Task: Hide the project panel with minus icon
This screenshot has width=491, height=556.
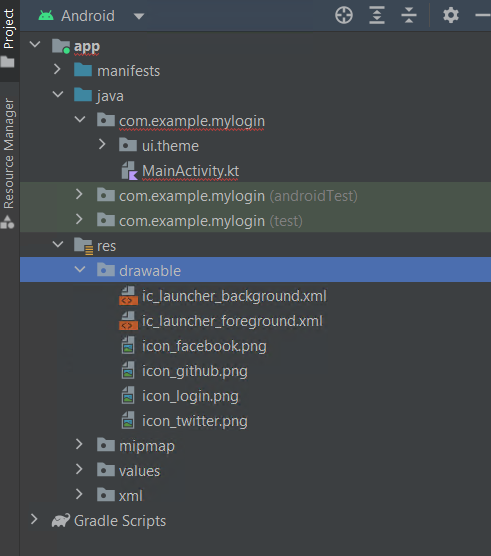Action: click(x=483, y=15)
